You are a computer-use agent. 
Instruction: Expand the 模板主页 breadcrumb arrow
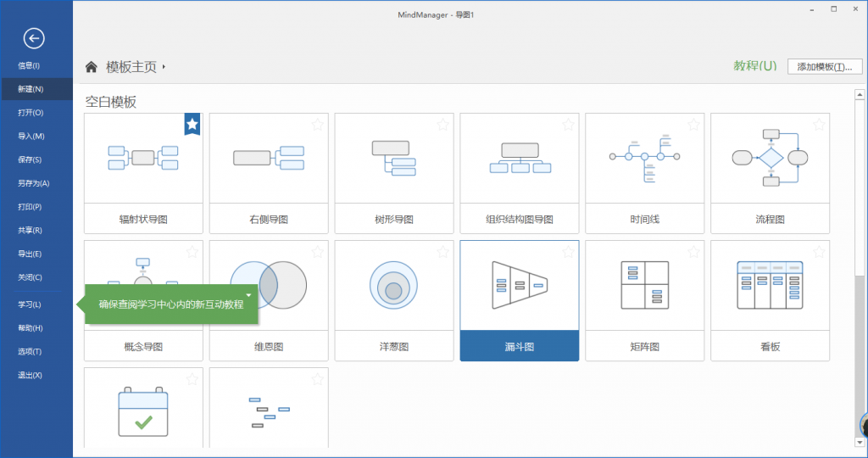tap(164, 67)
